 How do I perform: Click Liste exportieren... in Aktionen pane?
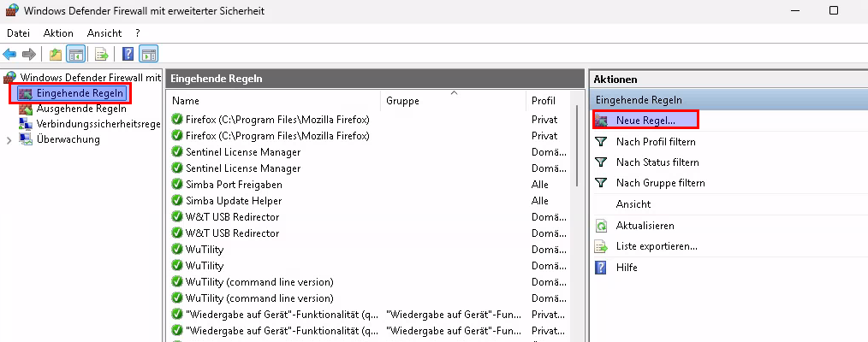pyautogui.click(x=656, y=246)
